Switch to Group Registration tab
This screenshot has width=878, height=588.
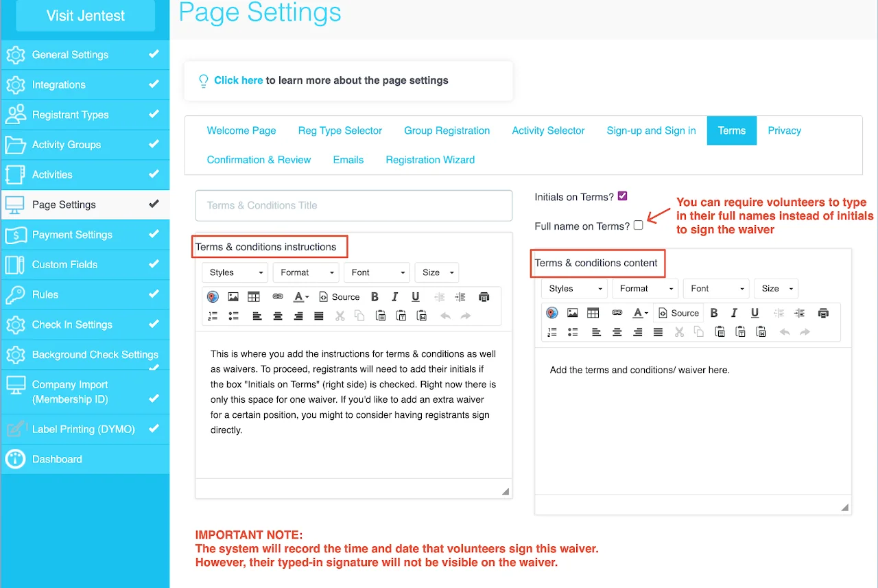(x=447, y=130)
